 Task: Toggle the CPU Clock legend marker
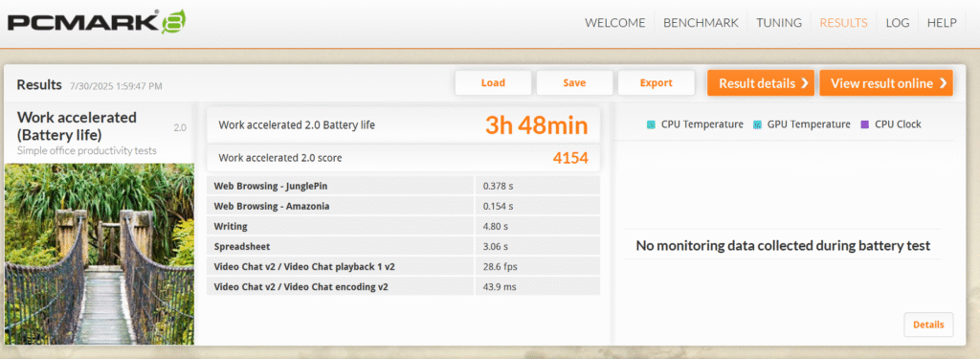tap(865, 124)
